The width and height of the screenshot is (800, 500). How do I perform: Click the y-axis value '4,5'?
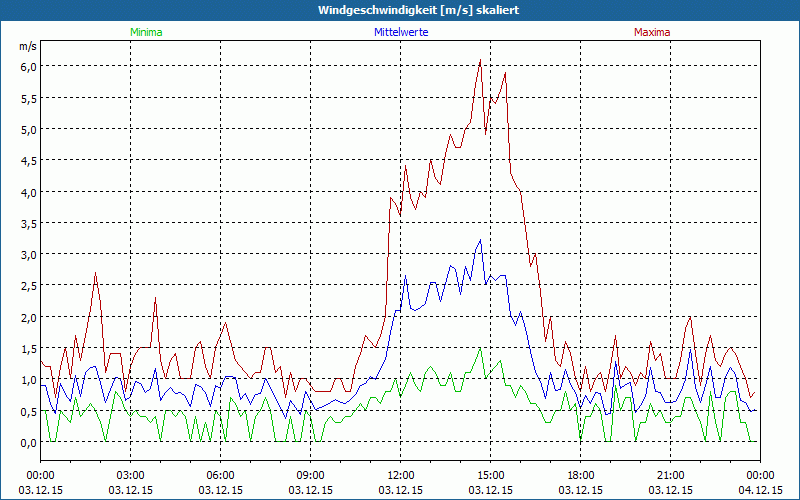pos(29,161)
